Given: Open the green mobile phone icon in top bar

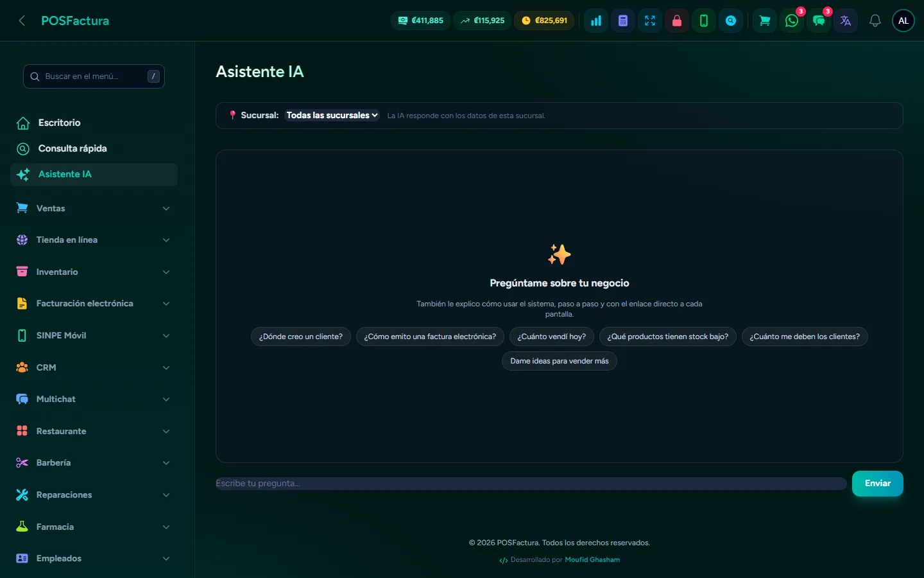Looking at the screenshot, I should [704, 21].
